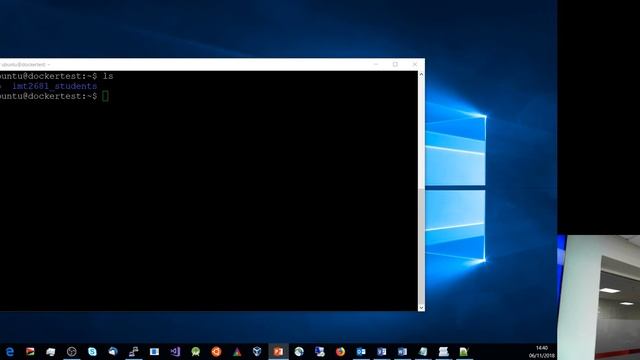Screen dimensions: 640x360
Task: Click the terminal prompt cursor
Action: pos(105,96)
